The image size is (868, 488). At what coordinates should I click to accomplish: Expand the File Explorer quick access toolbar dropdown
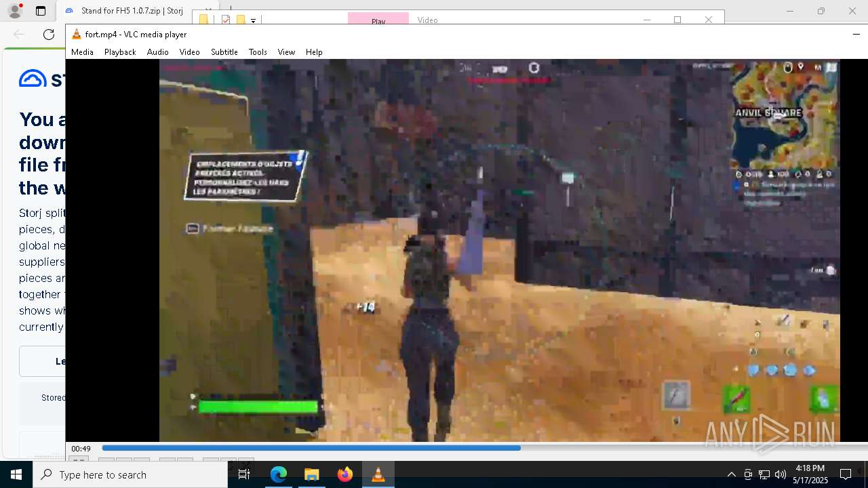click(253, 20)
